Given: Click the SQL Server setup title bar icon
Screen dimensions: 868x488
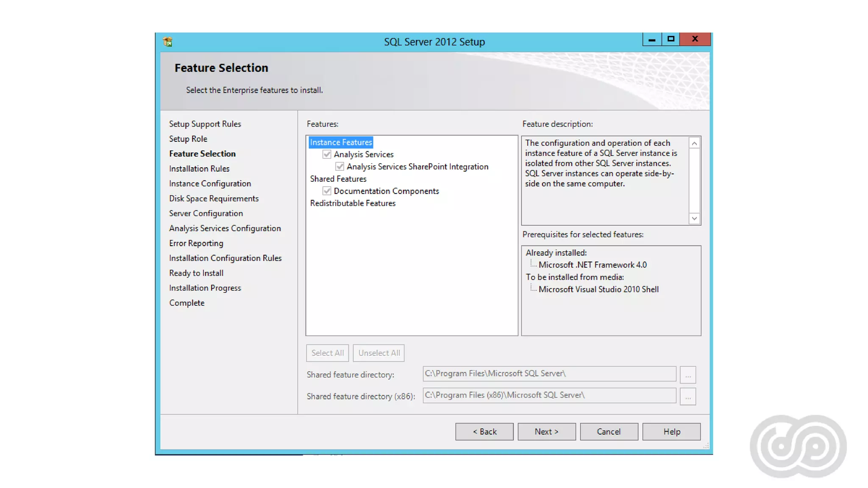Looking at the screenshot, I should click(167, 42).
